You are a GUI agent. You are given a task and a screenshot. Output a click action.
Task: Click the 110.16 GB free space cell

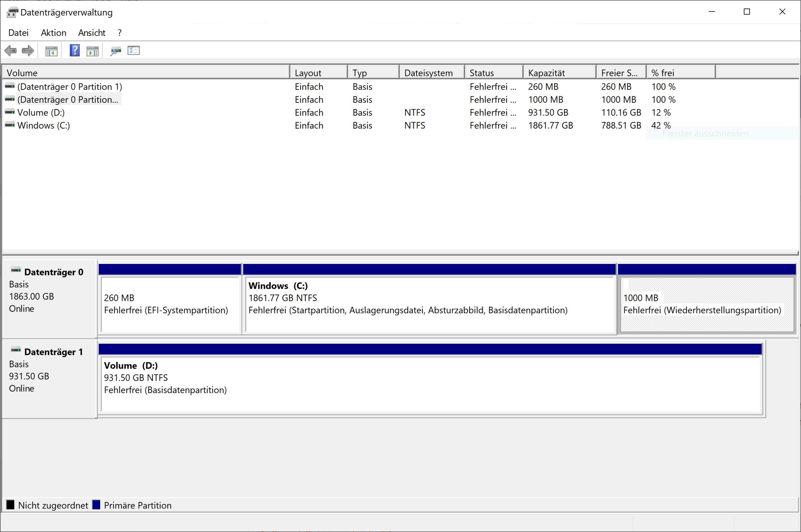(621, 112)
